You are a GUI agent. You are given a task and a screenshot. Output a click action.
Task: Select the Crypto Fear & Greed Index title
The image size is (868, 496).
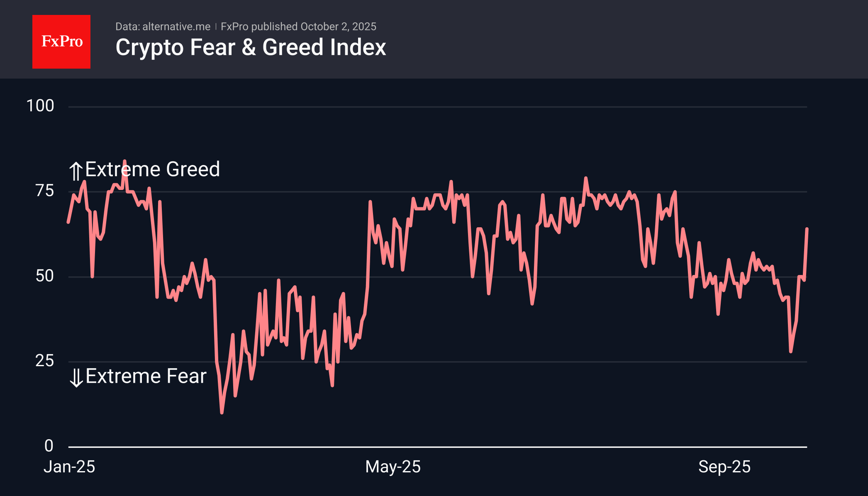point(251,47)
